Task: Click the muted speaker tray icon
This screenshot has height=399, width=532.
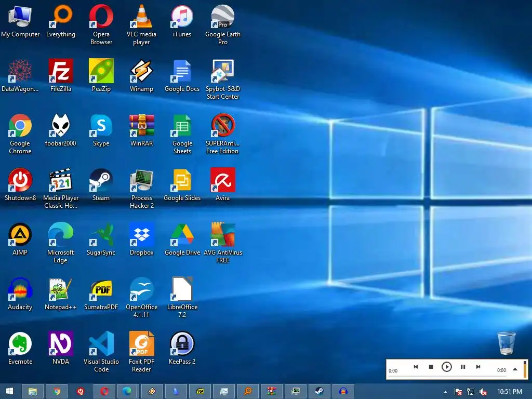Action: (x=483, y=392)
